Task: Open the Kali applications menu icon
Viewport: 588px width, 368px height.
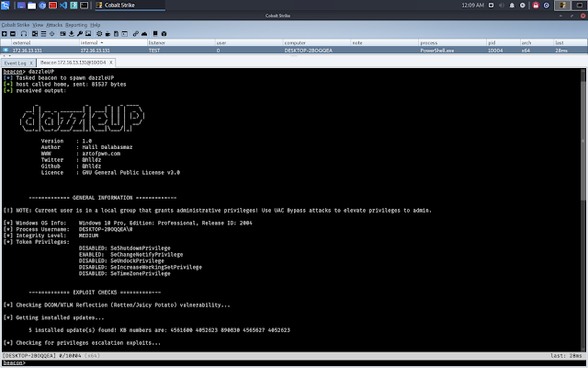Action: click(6, 6)
